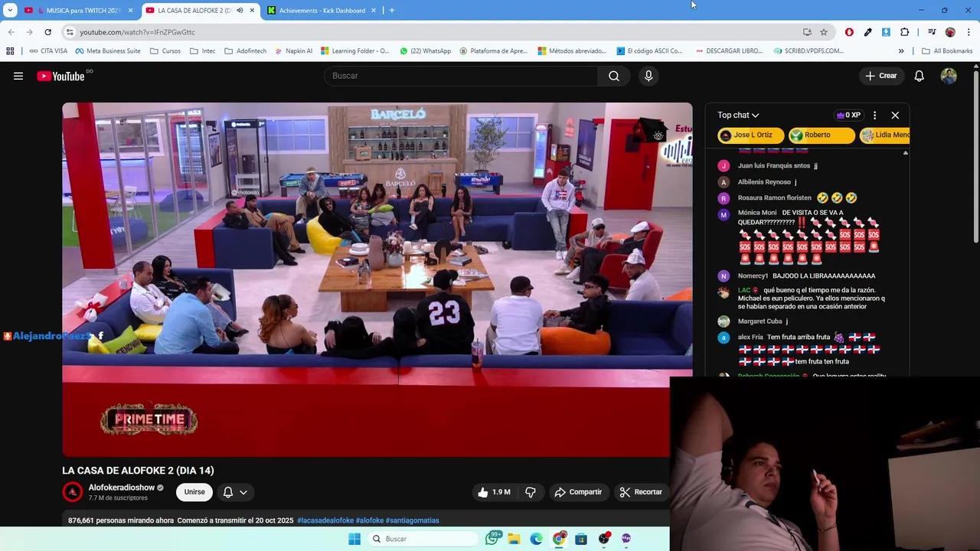Open the #lacasadealofoke hashtag link

tap(325, 520)
